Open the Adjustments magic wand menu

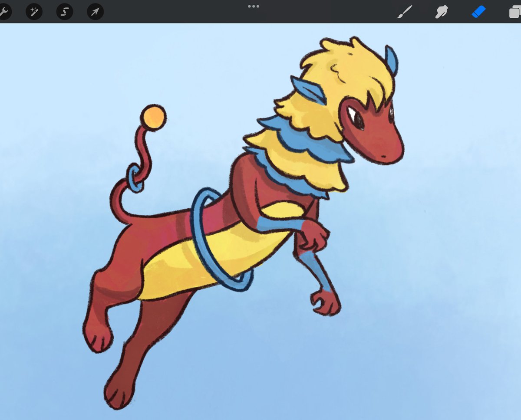click(33, 11)
